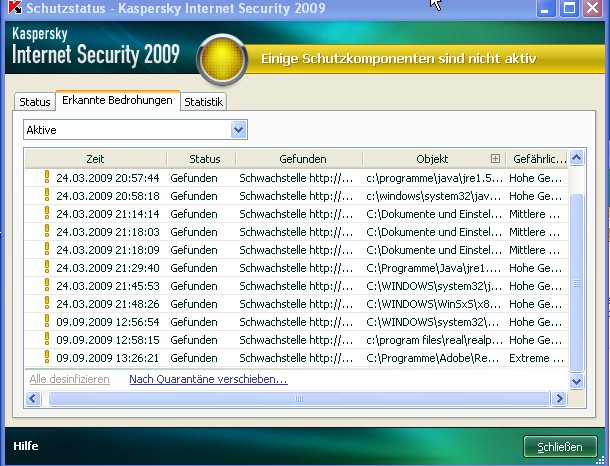Open Hilfe at bottom left
The width and height of the screenshot is (610, 466).
tap(26, 446)
